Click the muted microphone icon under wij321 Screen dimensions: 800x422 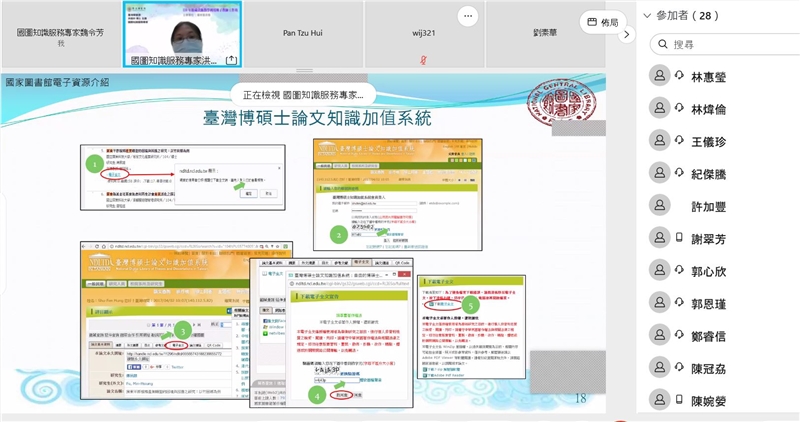[423, 60]
